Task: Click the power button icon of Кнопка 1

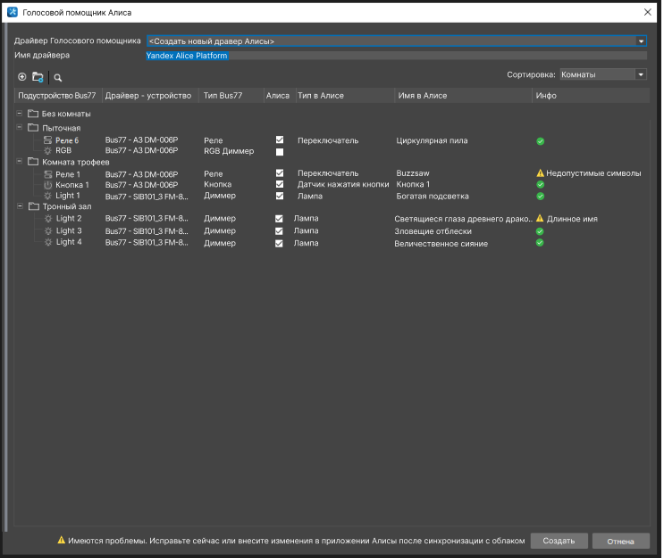Action: (47, 185)
